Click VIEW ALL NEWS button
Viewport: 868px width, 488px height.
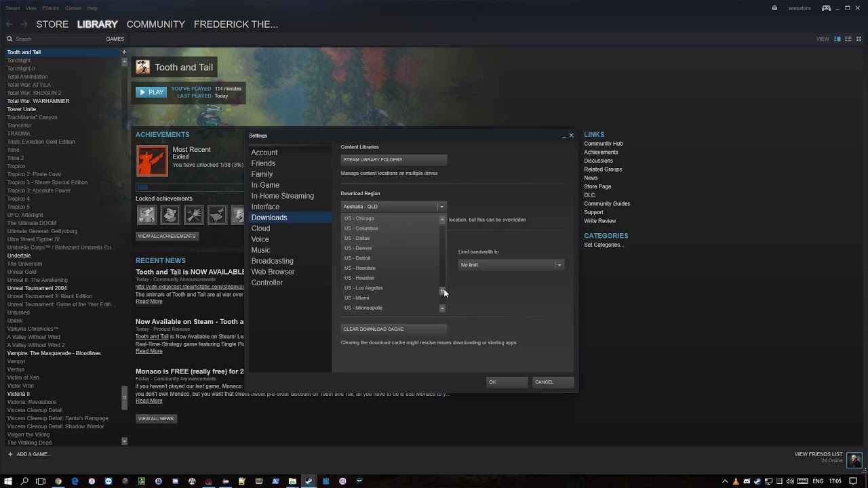[156, 419]
